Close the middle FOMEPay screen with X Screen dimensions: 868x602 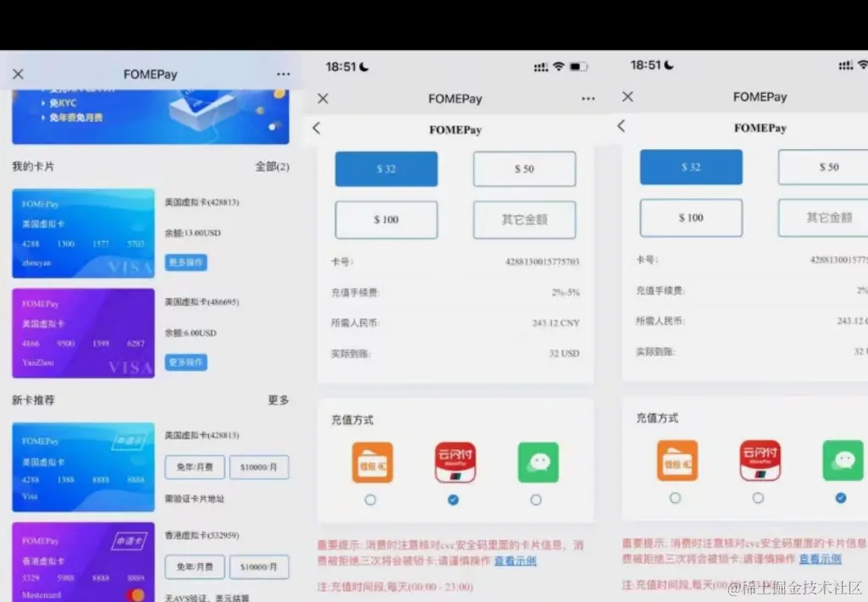click(323, 98)
